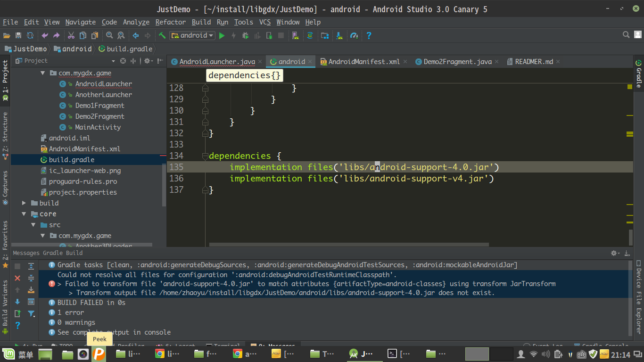The height and width of the screenshot is (362, 644).
Task: Expand the build folder in project tree
Action: tap(24, 203)
